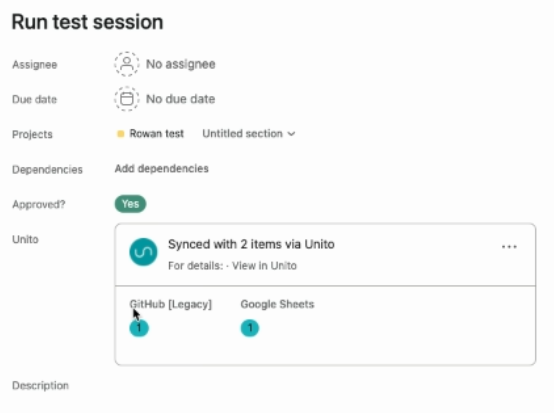Click the yellow Rowan test project color square
554x413 pixels.
click(120, 134)
